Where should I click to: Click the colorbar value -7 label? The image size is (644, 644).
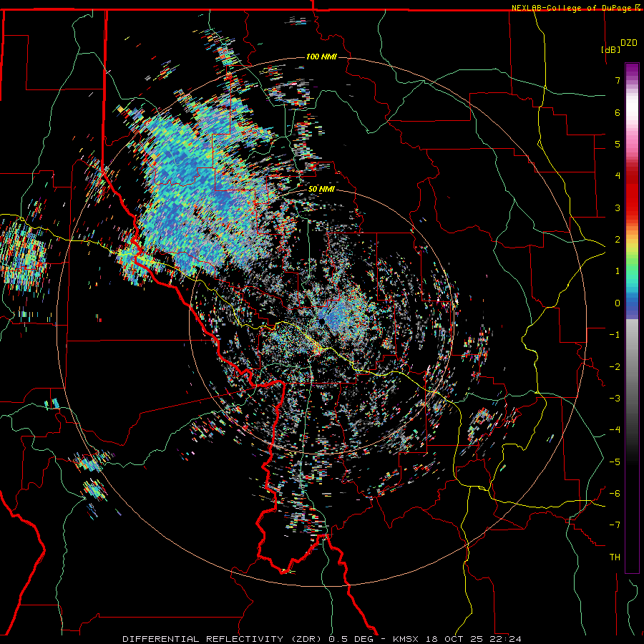pyautogui.click(x=615, y=525)
